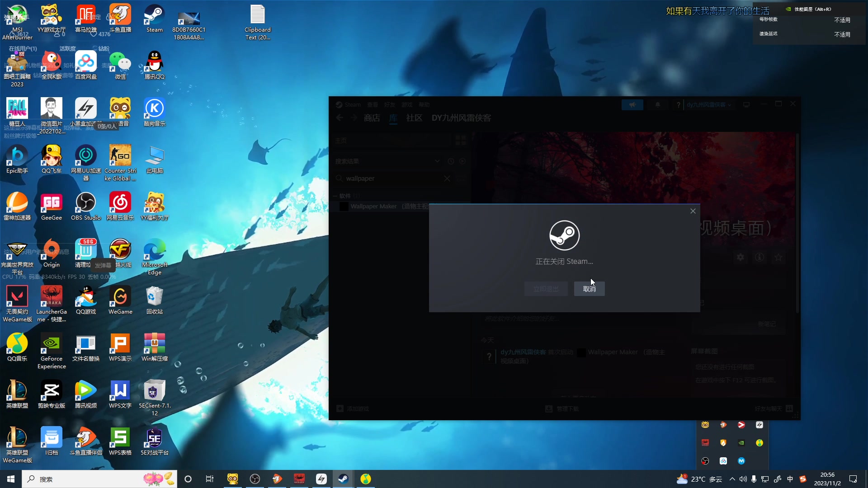868x488 pixels.
Task: Select the 剪映专业版 desktop shortcut
Action: point(52,394)
